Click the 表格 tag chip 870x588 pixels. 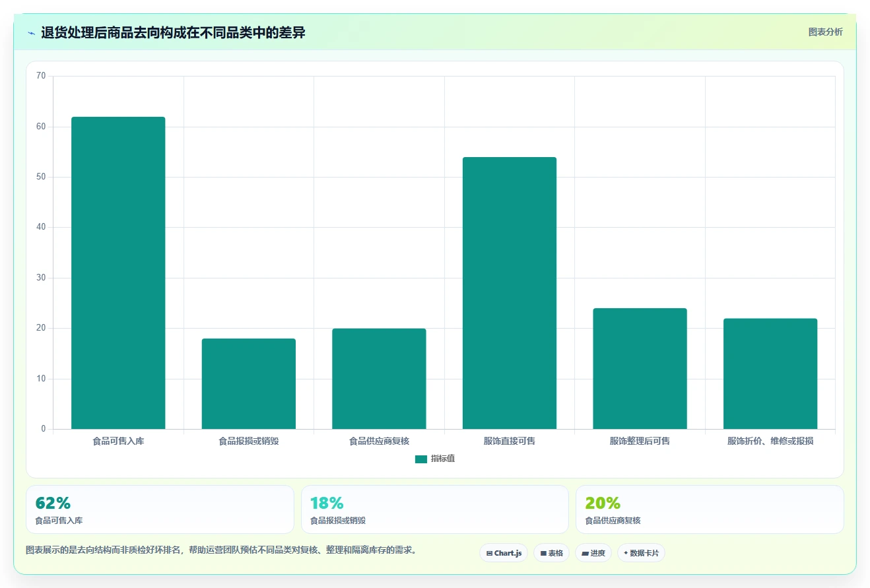[x=551, y=553]
